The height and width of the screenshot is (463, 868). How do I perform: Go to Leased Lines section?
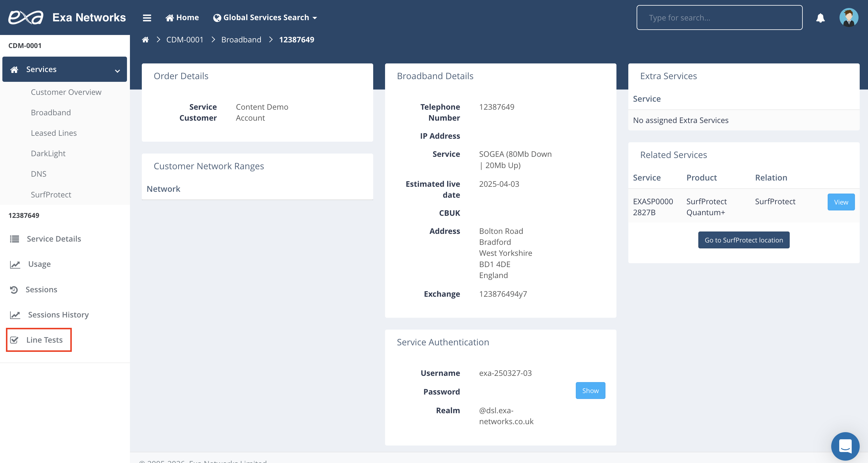[x=54, y=133]
